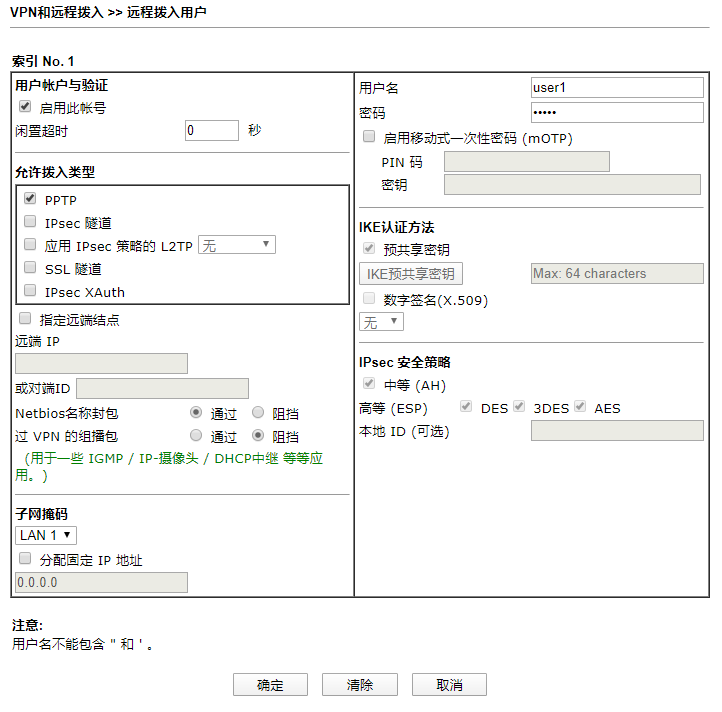
Task: Click the IKE预共享密钥 button
Action: tap(411, 274)
